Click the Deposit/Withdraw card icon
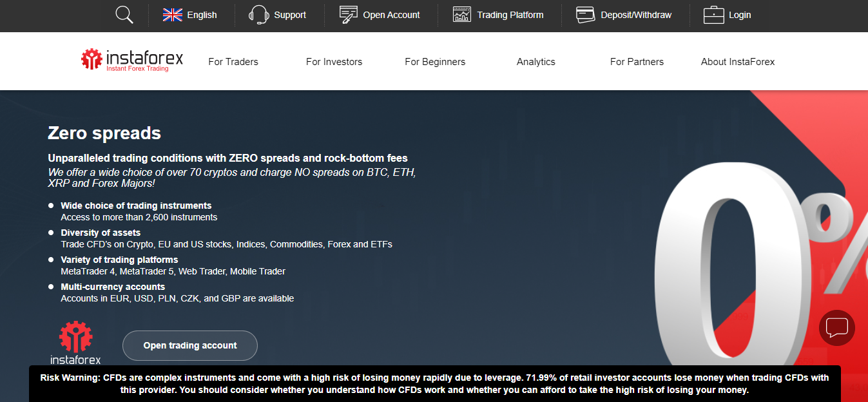Image resolution: width=868 pixels, height=402 pixels. click(585, 15)
